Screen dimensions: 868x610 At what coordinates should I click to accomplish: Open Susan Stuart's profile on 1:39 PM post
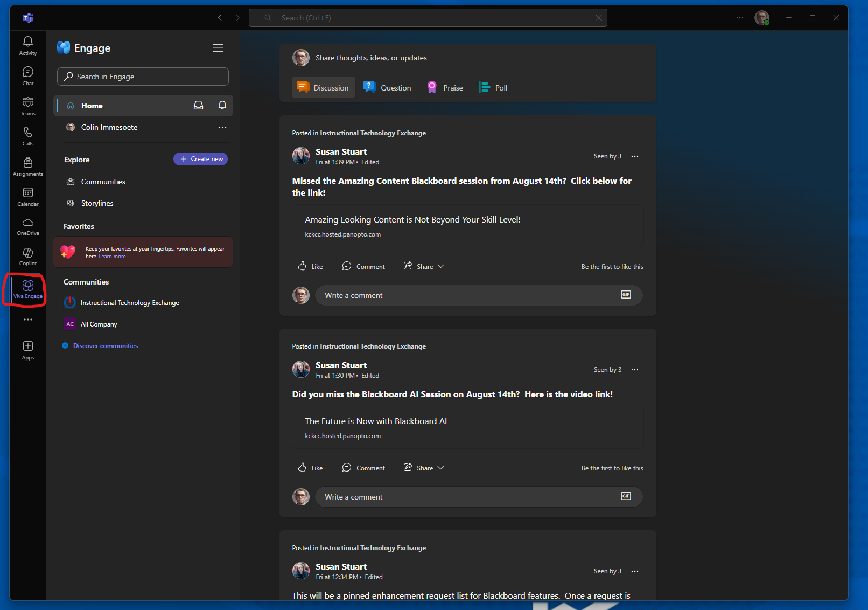(341, 152)
